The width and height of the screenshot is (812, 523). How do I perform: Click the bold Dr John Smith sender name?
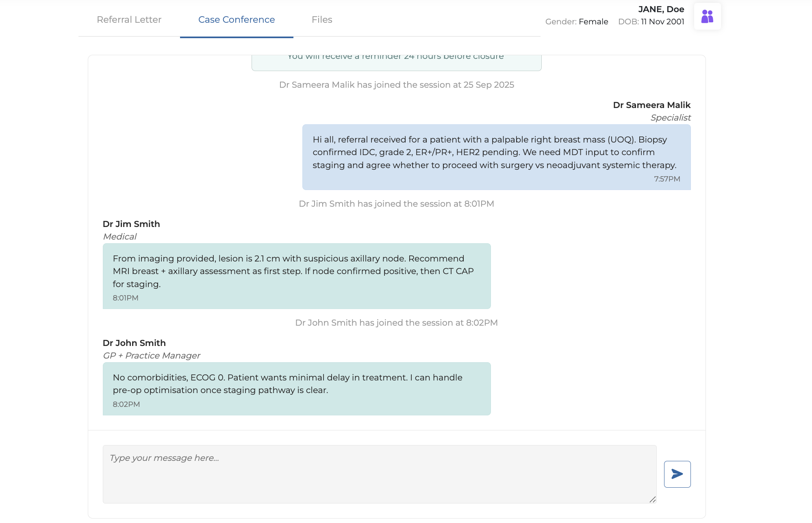(x=134, y=343)
